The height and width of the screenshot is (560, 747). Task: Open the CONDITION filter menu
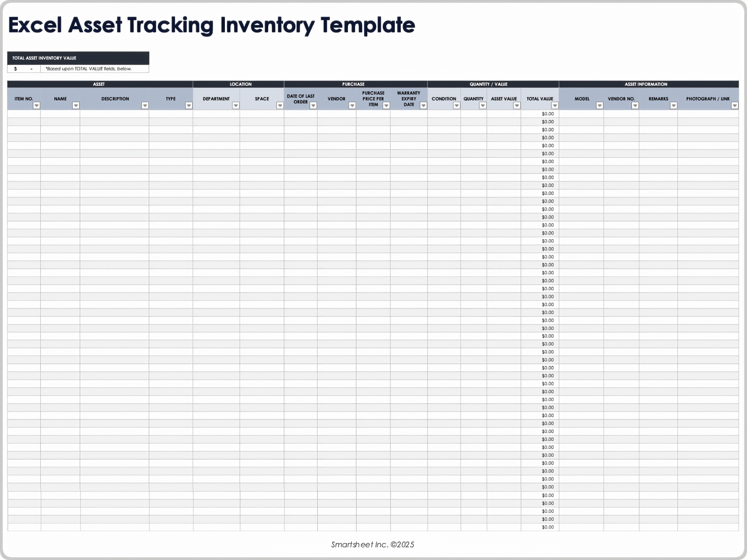(x=456, y=105)
